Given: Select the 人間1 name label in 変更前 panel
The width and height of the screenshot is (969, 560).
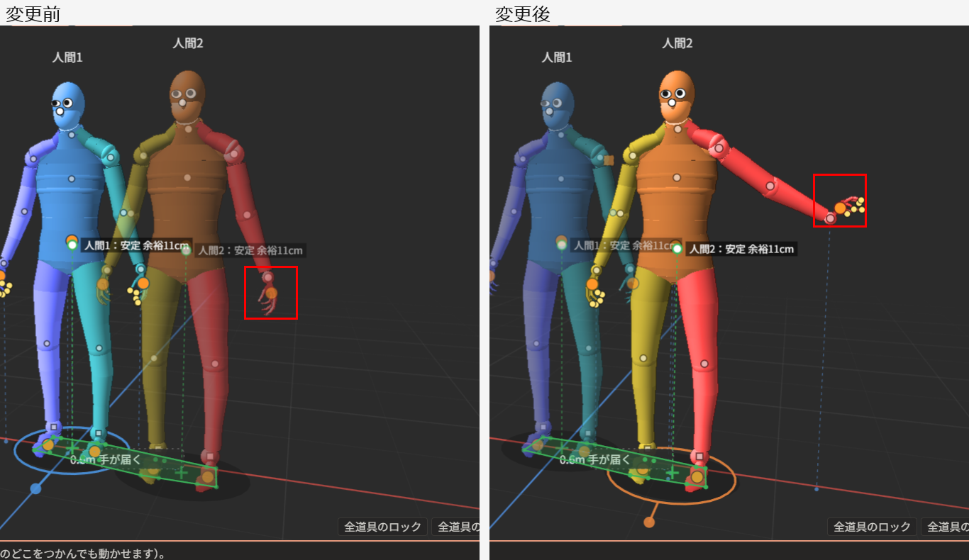Looking at the screenshot, I should pos(67,57).
